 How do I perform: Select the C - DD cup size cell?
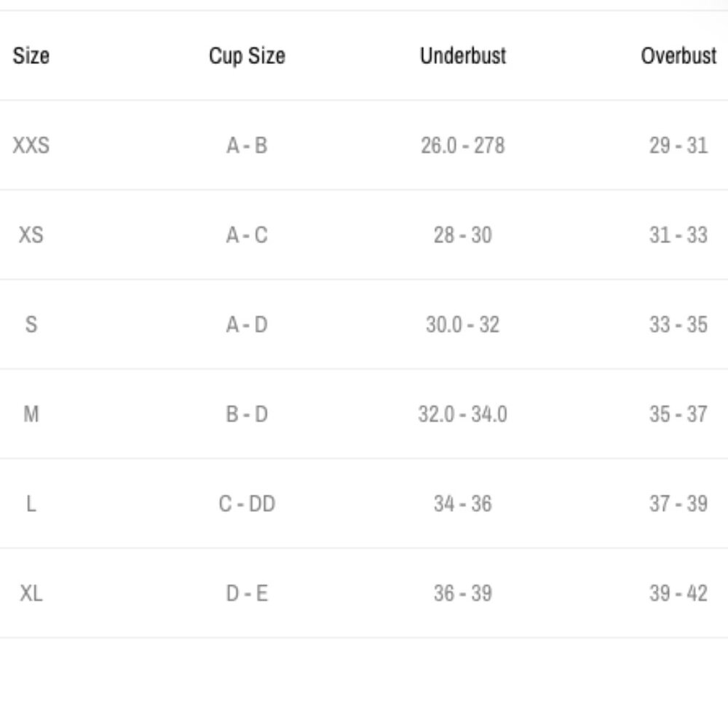[x=247, y=504]
